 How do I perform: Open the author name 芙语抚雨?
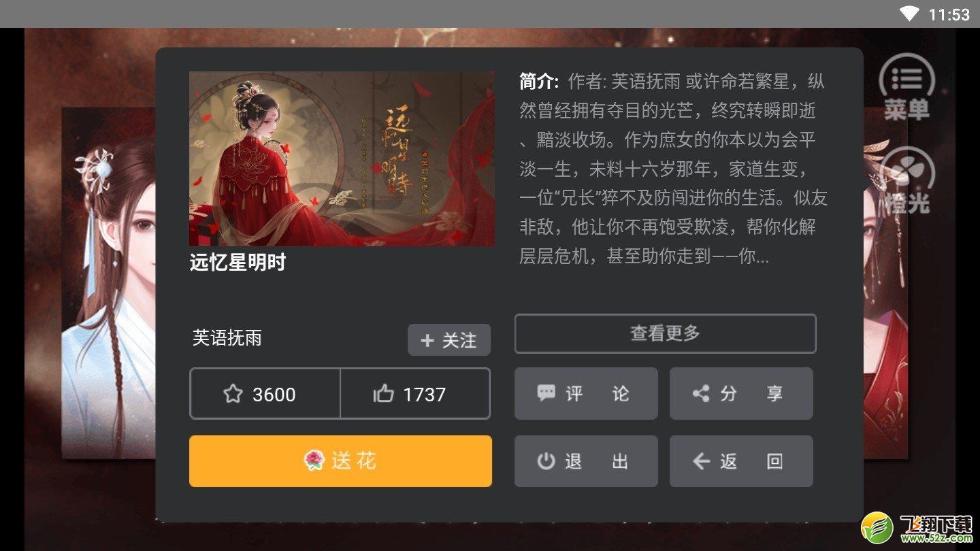[x=227, y=338]
